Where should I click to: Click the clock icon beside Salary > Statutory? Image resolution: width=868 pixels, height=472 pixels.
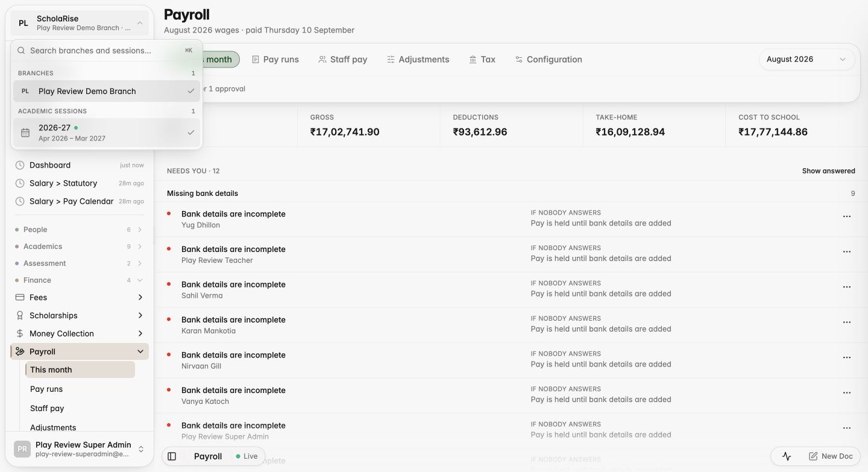tap(20, 183)
